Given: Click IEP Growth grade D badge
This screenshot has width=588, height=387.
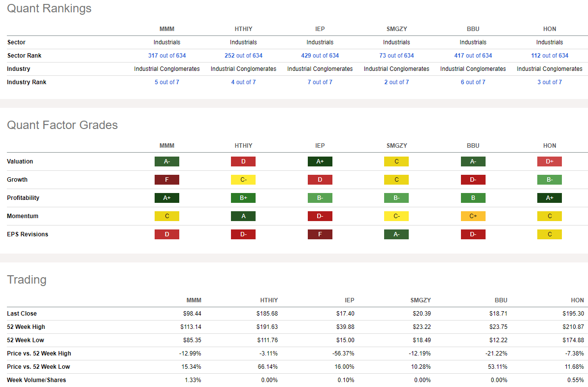Looking at the screenshot, I should tap(320, 180).
